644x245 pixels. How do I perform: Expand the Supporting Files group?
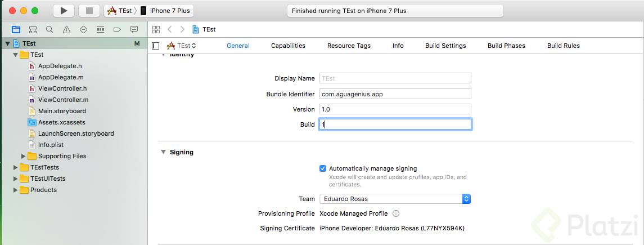24,156
